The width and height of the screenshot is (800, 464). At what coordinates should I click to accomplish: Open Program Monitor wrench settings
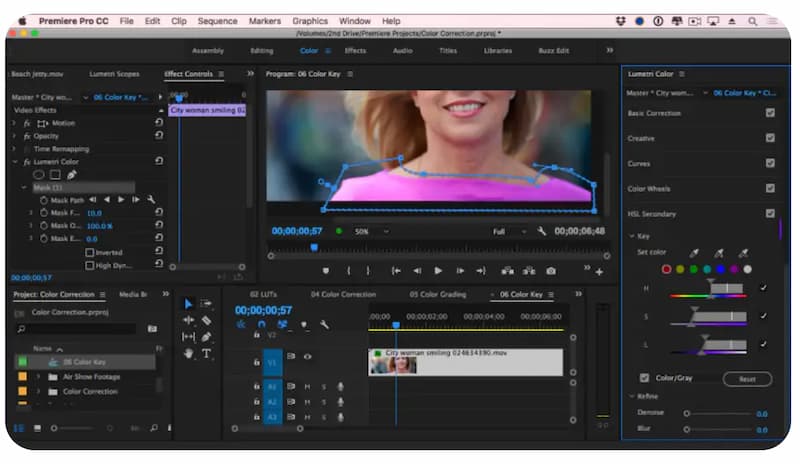pos(541,231)
